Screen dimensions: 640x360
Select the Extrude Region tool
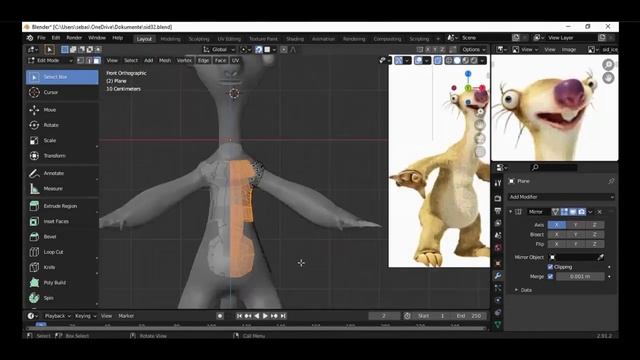point(62,206)
